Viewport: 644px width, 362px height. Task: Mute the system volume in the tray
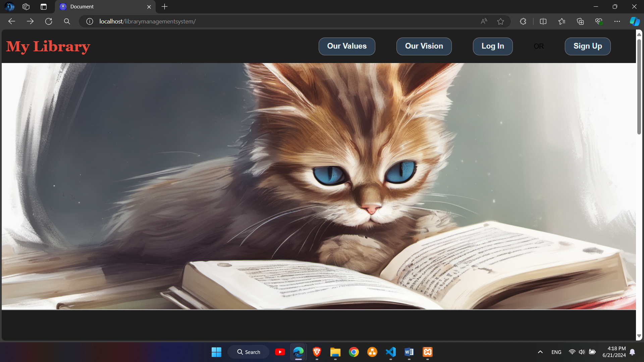[582, 352]
